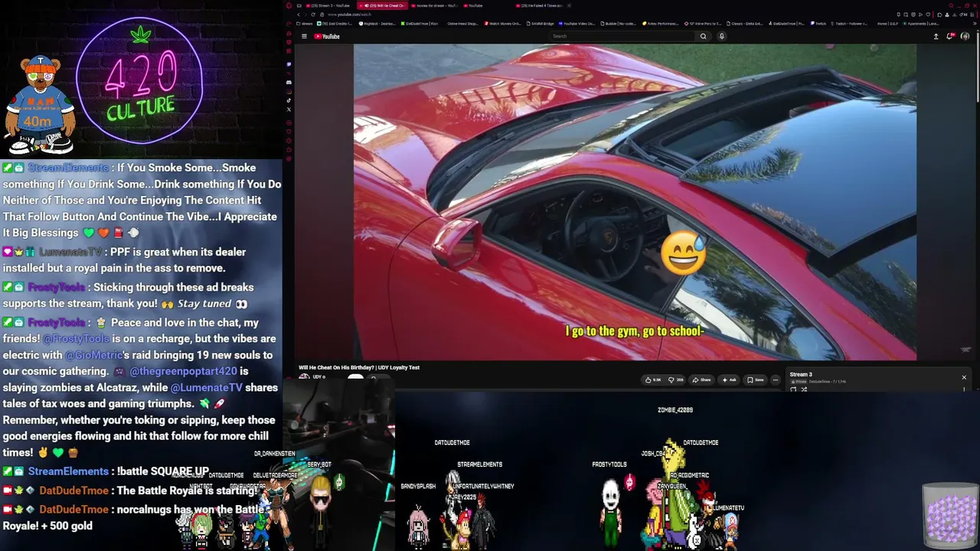Screen dimensions: 980x551
Task: Like the video showing 9.5K likes
Action: click(653, 380)
